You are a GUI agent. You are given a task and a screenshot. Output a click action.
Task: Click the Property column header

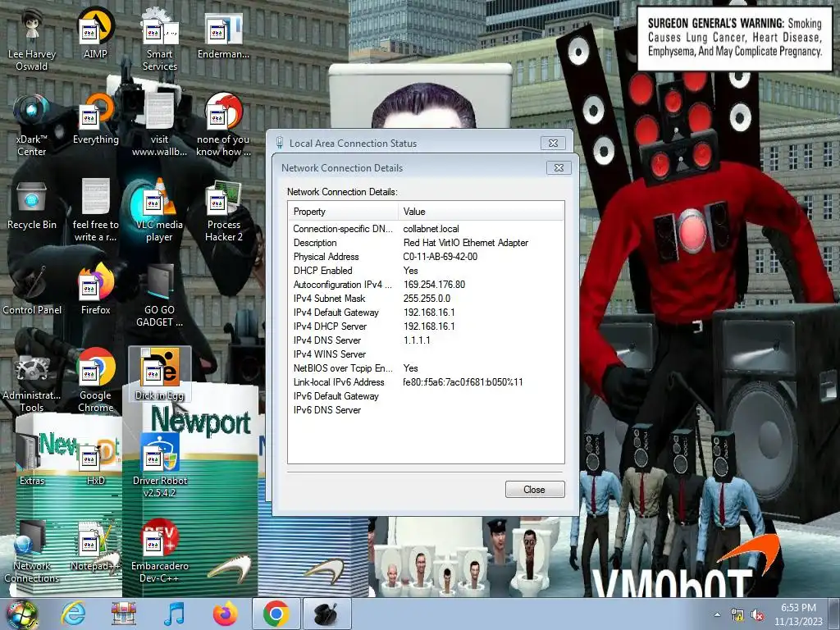(x=342, y=212)
